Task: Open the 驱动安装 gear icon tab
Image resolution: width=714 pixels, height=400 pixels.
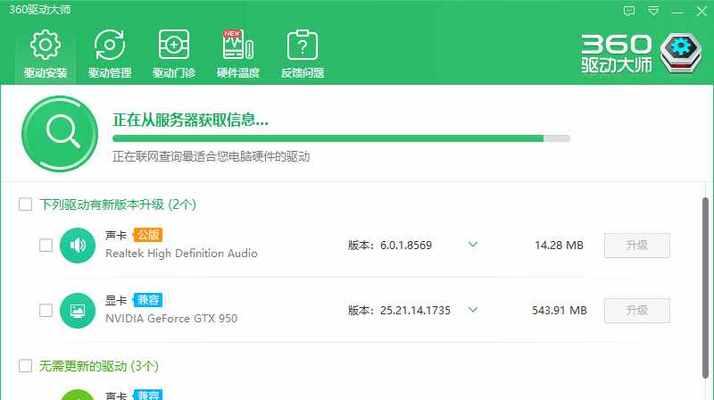Action: (x=45, y=54)
